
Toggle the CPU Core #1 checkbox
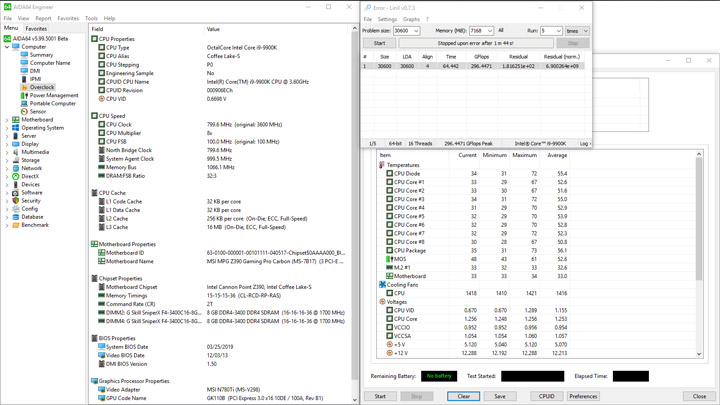pos(389,182)
